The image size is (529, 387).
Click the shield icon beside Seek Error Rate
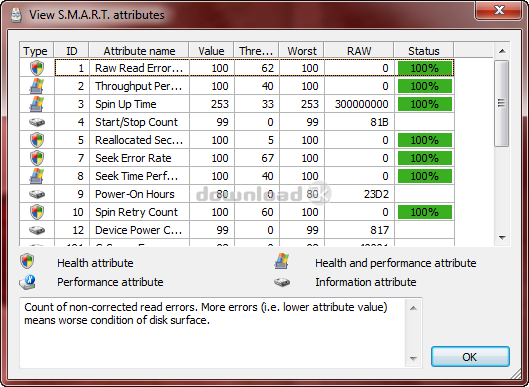37,158
